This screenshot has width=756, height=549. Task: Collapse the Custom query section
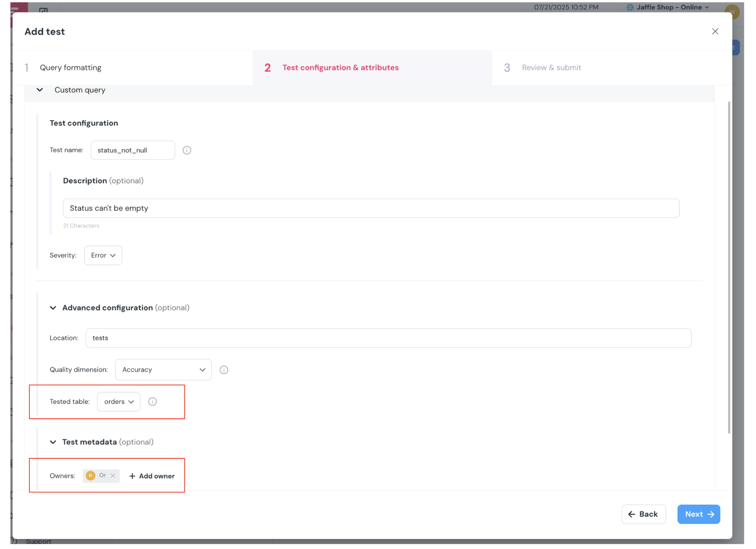(x=40, y=90)
